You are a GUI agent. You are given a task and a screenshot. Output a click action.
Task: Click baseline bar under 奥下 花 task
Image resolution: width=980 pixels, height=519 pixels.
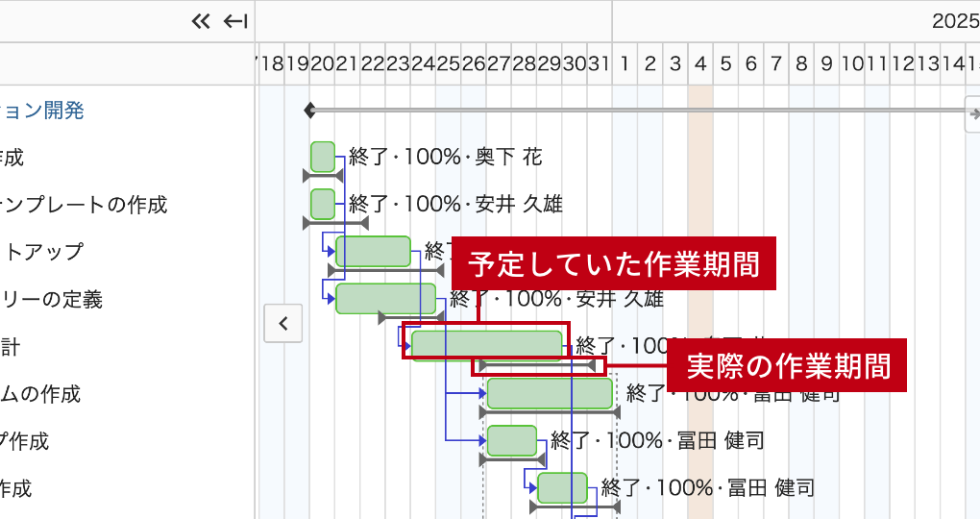[323, 176]
